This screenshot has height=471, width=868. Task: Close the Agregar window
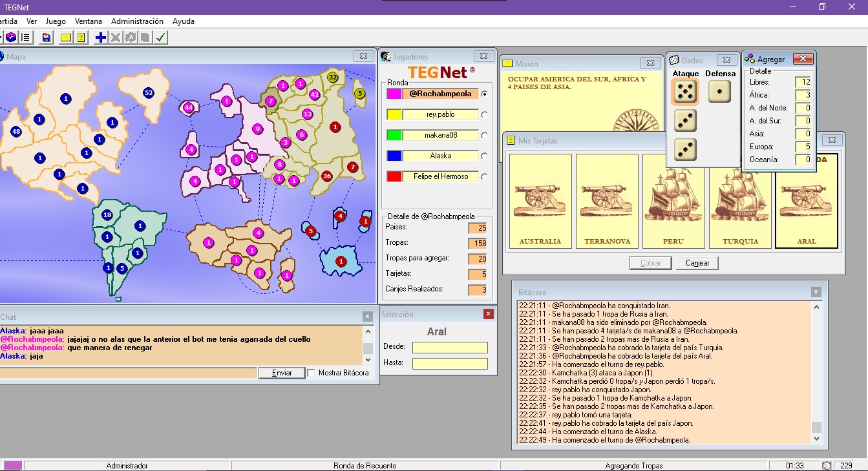803,59
